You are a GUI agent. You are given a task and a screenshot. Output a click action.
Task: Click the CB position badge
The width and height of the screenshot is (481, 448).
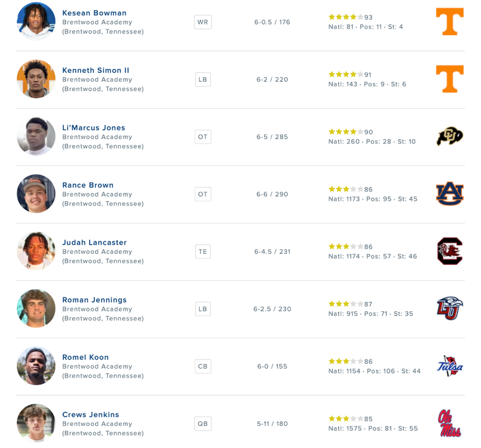point(203,366)
